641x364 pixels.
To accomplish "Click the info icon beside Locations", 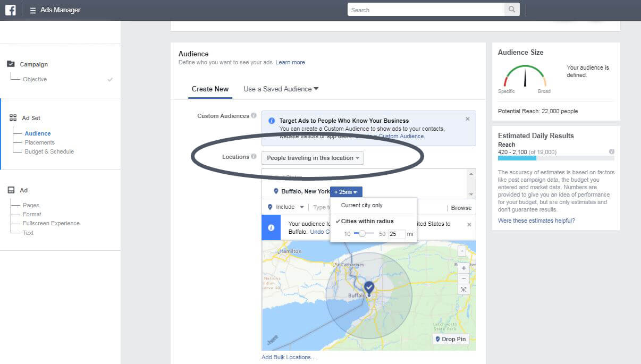I will (x=254, y=157).
